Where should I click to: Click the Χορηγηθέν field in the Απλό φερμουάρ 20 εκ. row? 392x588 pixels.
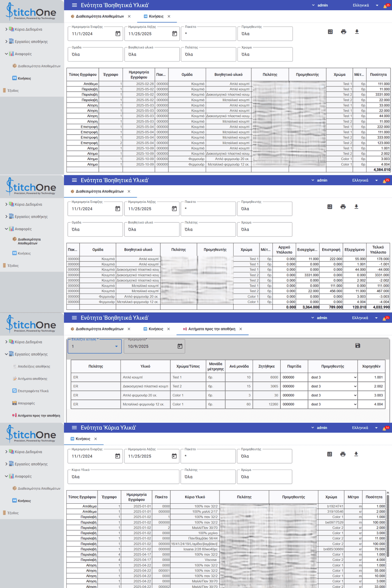point(371,395)
